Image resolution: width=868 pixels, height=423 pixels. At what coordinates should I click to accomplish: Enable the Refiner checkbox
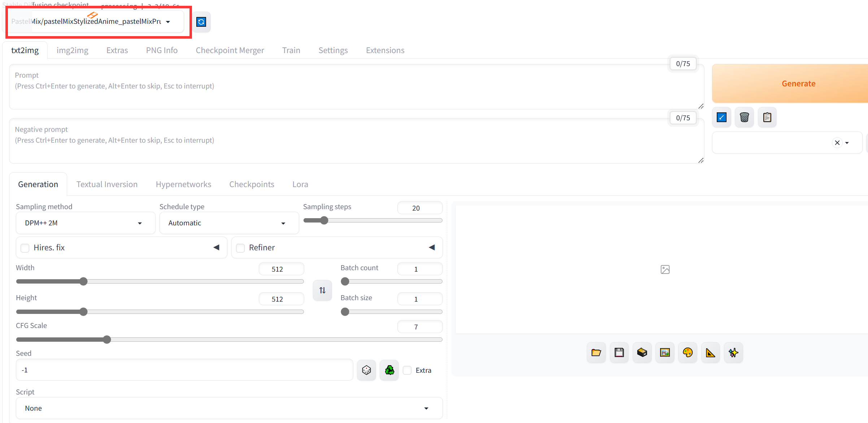click(240, 248)
